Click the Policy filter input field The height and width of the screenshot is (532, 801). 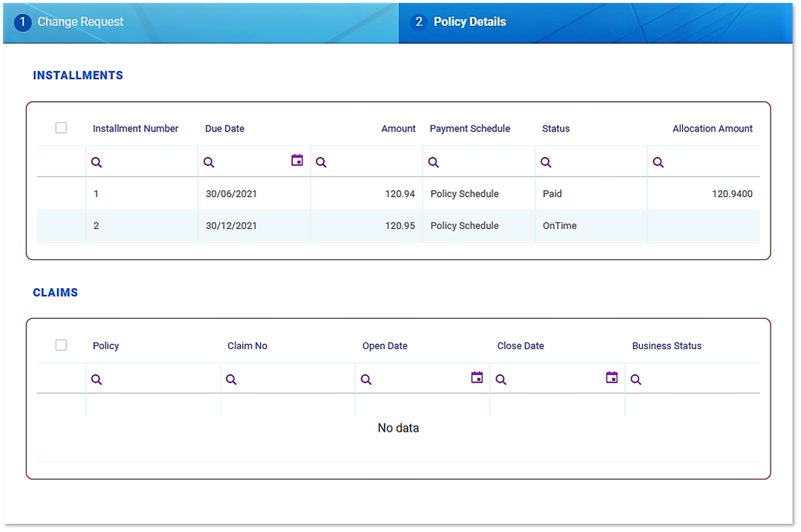pyautogui.click(x=160, y=380)
